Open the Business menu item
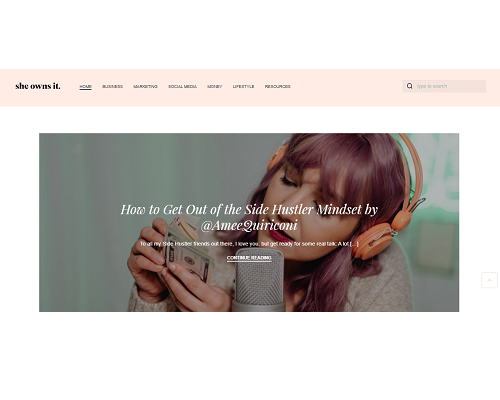Image resolution: width=500 pixels, height=400 pixels. click(112, 86)
